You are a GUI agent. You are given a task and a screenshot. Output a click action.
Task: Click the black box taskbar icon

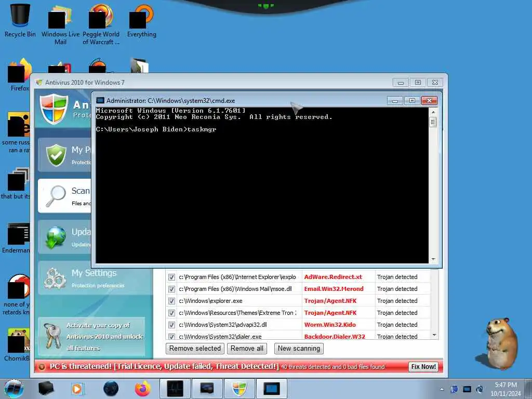46,389
